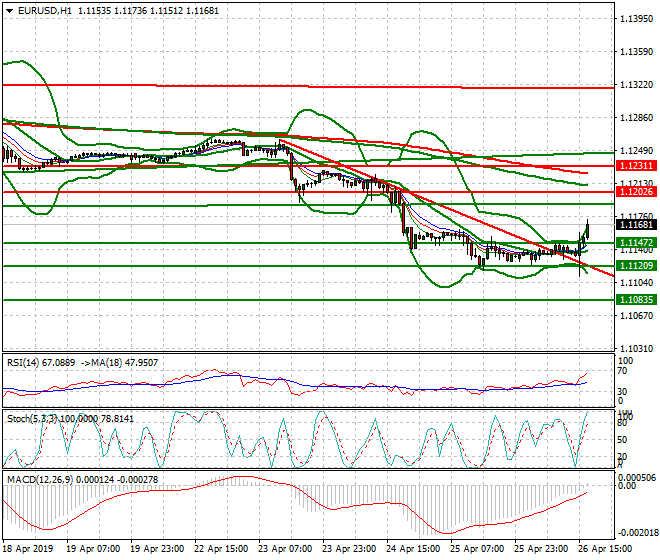Image resolution: width=660 pixels, height=560 pixels.
Task: Click the 26 Apr 15:00 time label
Action: pos(605,549)
